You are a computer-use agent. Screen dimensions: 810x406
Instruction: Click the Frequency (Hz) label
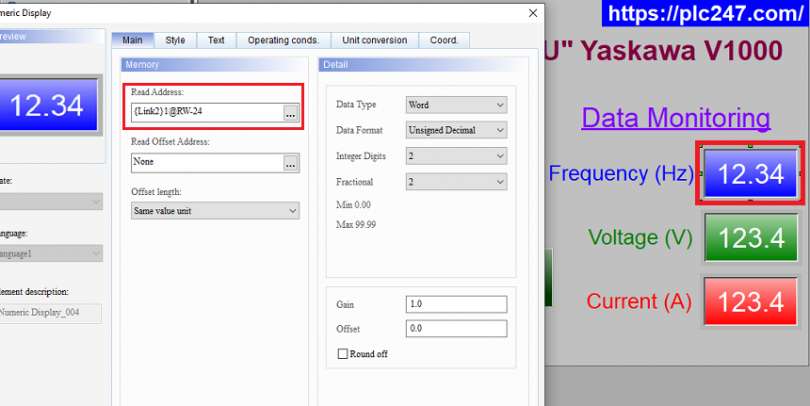(621, 174)
